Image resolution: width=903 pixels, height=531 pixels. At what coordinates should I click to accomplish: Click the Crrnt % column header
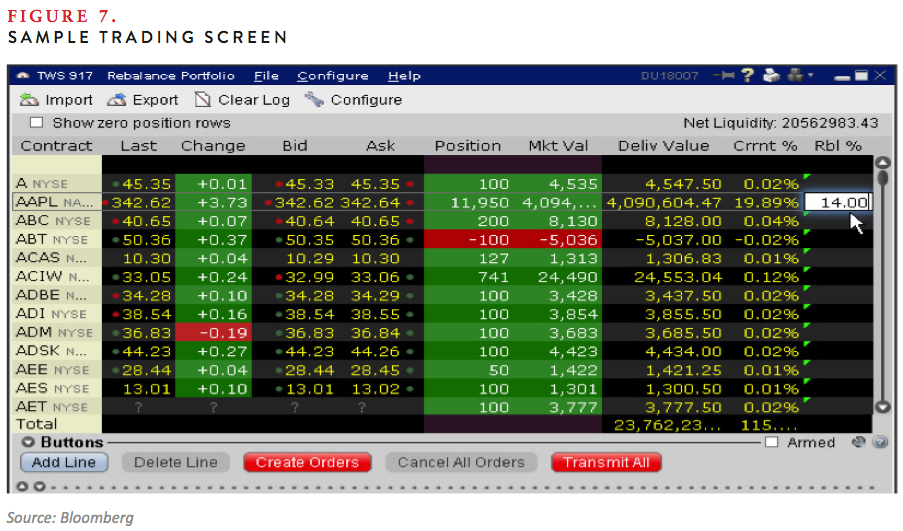pyautogui.click(x=765, y=146)
